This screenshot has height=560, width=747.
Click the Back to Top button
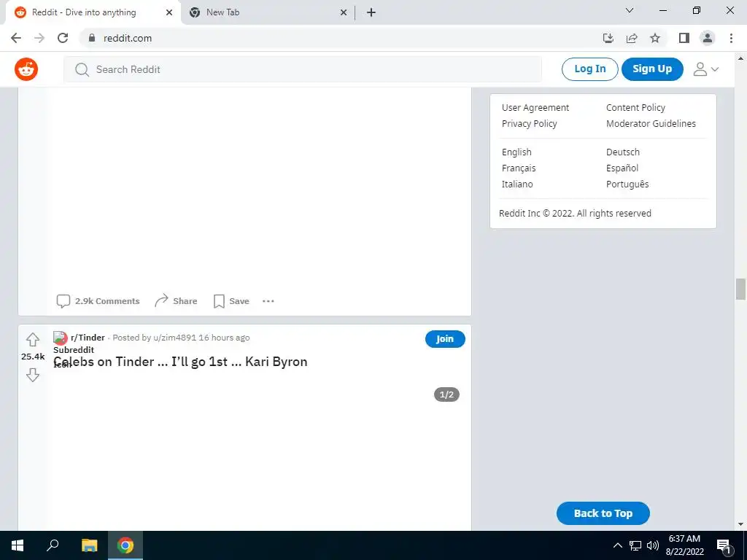pyautogui.click(x=603, y=513)
